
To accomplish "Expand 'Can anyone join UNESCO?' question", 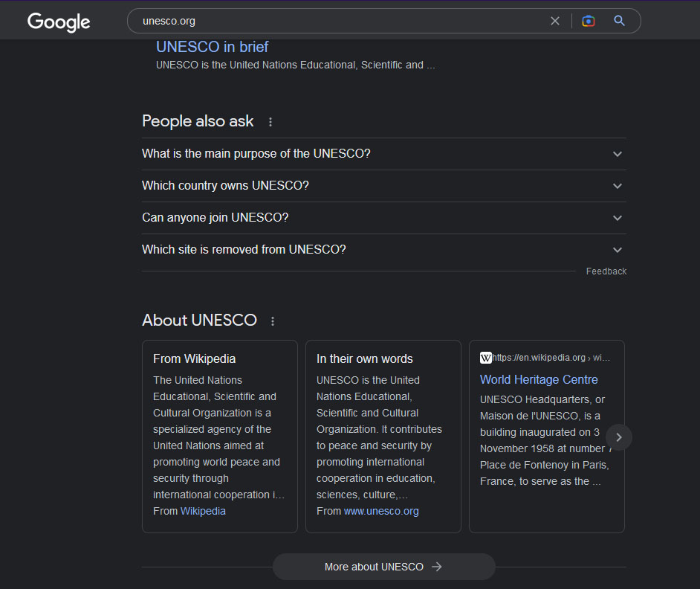I will 384,218.
